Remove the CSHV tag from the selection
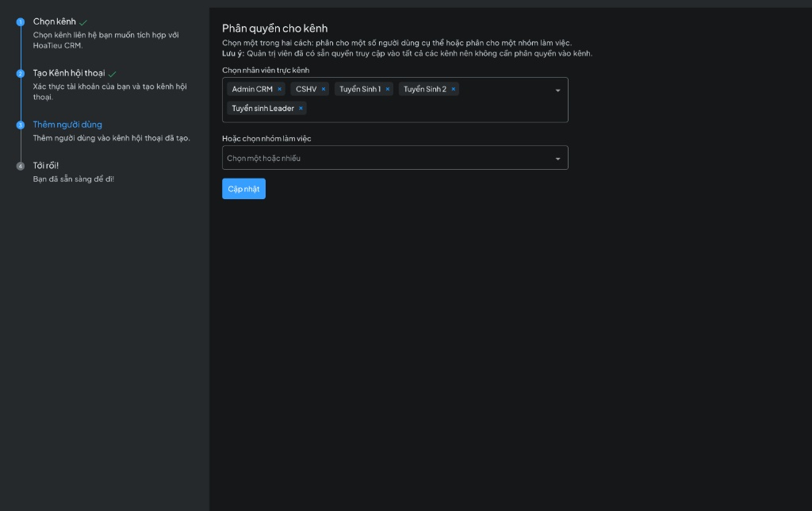 coord(324,90)
